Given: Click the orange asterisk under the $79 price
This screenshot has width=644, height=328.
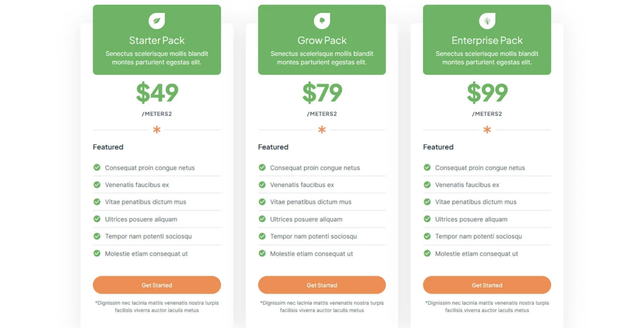Looking at the screenshot, I should tap(322, 130).
